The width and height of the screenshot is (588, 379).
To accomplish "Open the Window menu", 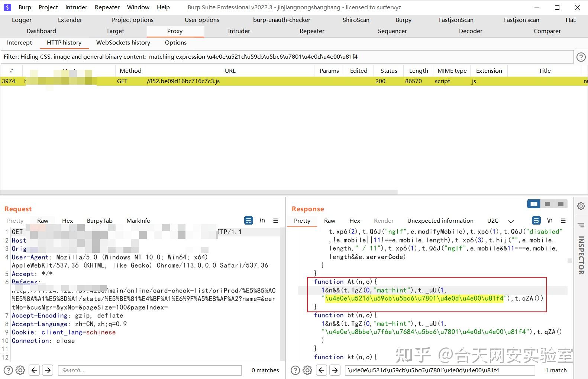I will tap(138, 7).
